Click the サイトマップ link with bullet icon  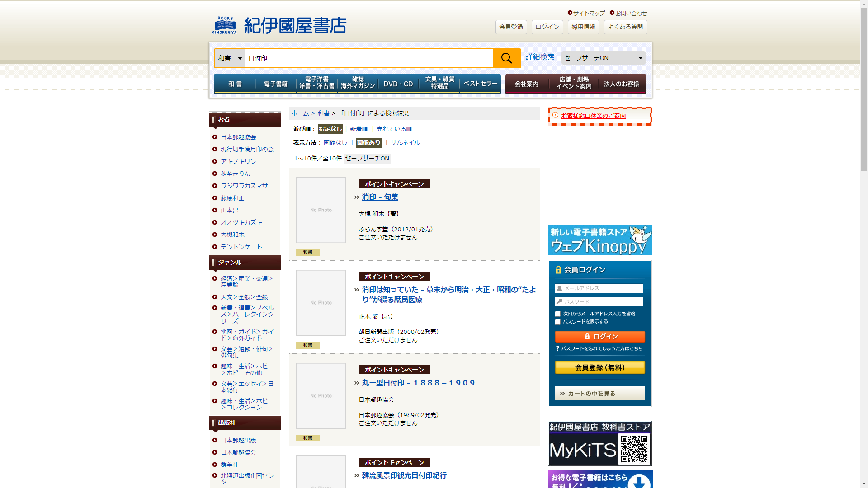click(588, 13)
